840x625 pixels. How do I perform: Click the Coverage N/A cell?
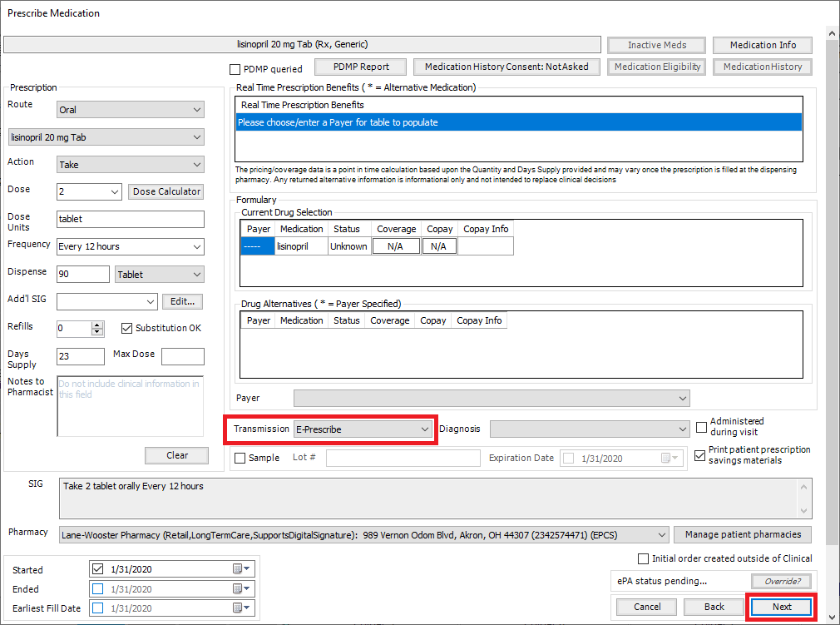(396, 246)
